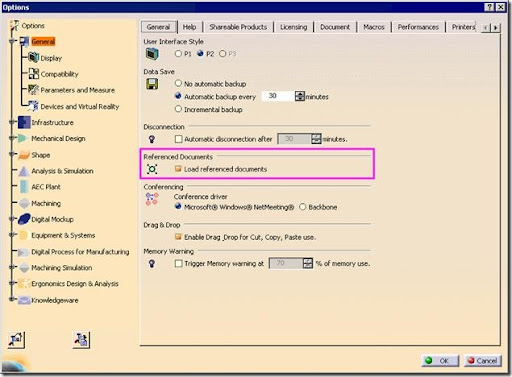Click the Data Save floppy disk icon
The width and height of the screenshot is (512, 377).
point(152,84)
